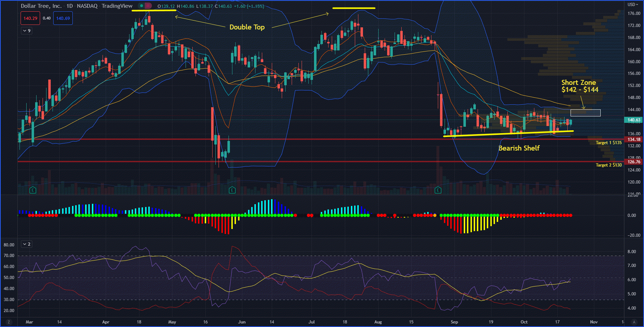The width and height of the screenshot is (644, 327).
Task: Click the Jul label on time axis
Action: point(312,322)
